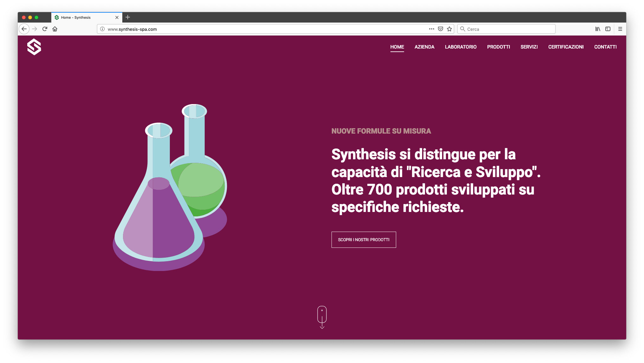The height and width of the screenshot is (363, 644).
Task: Open a new browser tab
Action: click(x=128, y=17)
